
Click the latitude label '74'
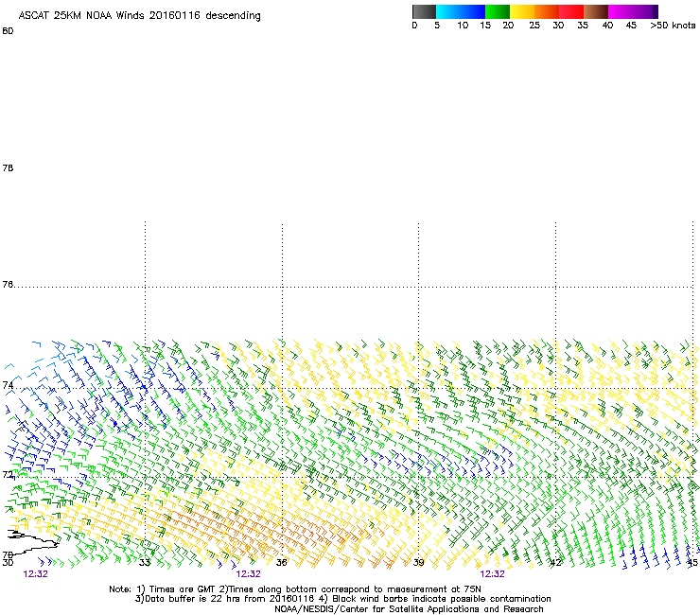click(8, 385)
